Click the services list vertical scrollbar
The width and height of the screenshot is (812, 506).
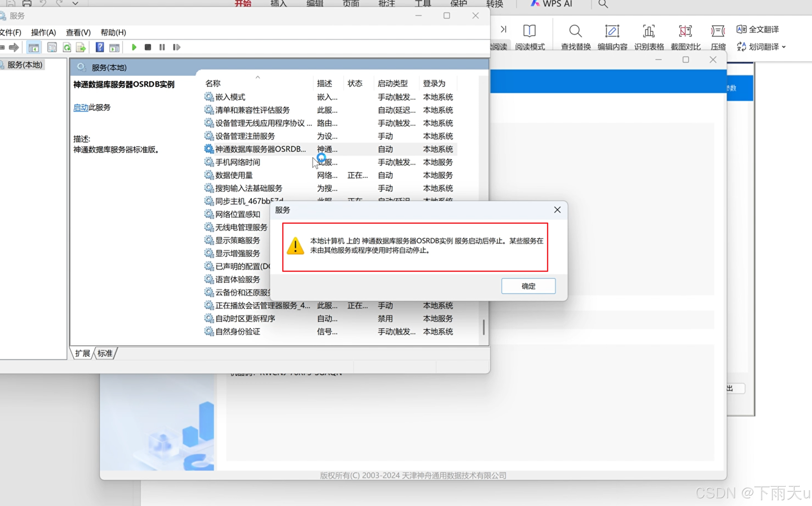coord(484,327)
